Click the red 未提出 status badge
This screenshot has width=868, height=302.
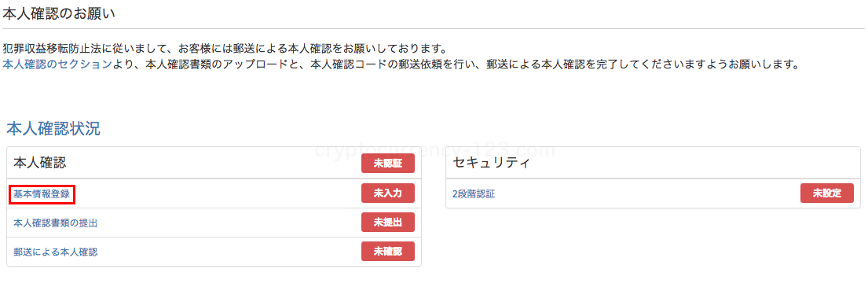(x=388, y=223)
